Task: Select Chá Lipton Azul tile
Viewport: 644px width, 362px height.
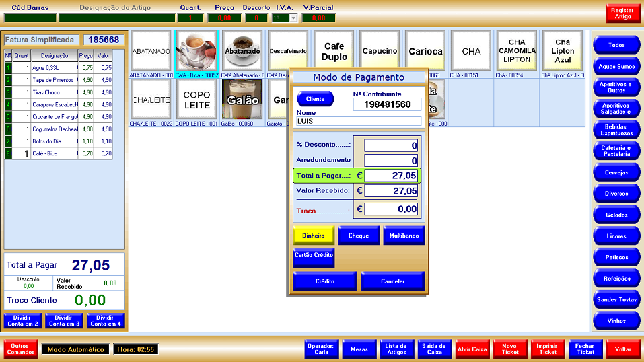Action: click(563, 51)
